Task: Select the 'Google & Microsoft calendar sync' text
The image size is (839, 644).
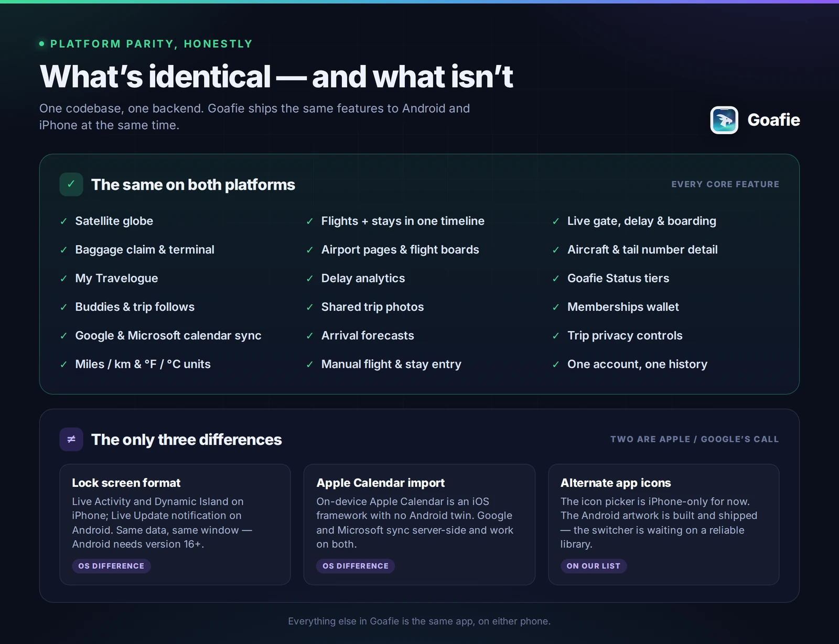Action: 168,336
